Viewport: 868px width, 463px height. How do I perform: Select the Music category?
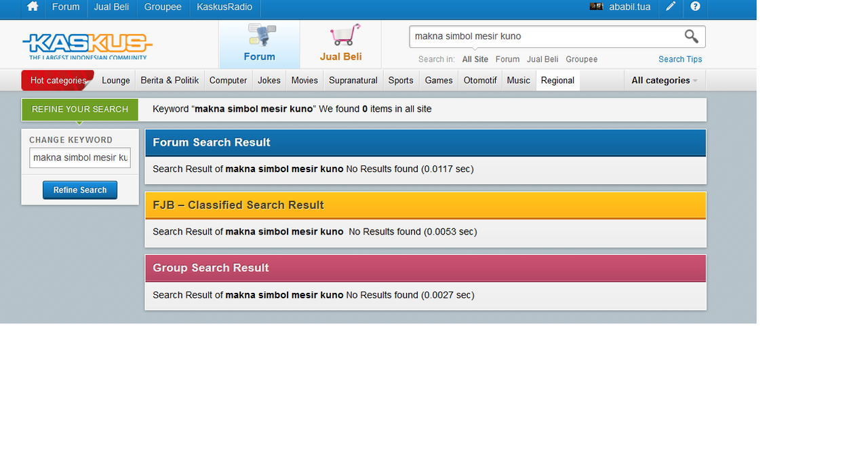(x=519, y=81)
